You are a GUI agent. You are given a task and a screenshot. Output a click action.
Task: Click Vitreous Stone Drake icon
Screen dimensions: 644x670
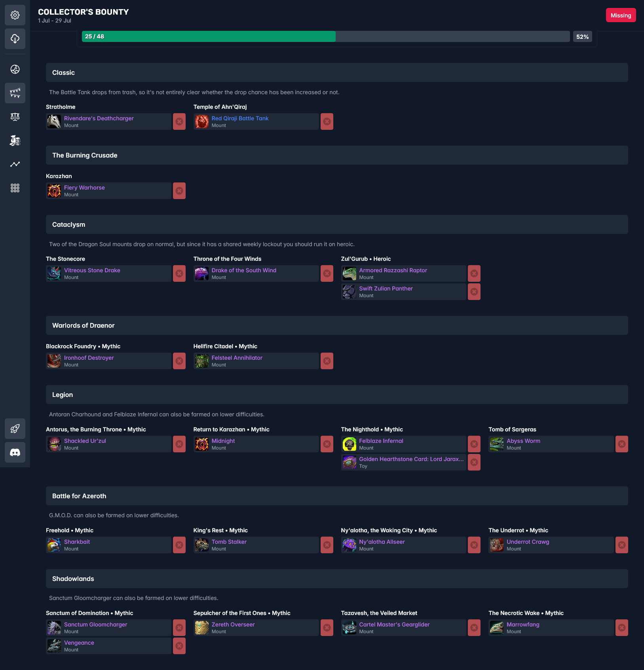click(x=54, y=273)
